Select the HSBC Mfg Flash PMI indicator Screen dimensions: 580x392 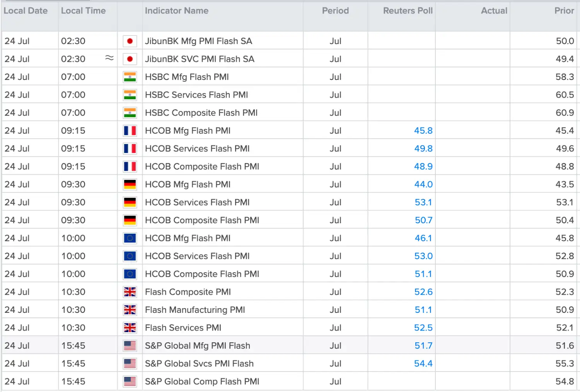(x=187, y=77)
